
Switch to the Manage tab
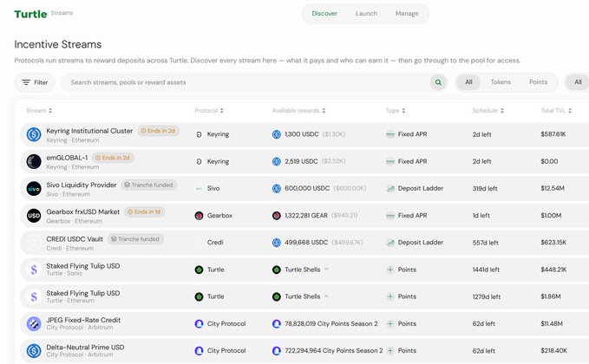point(407,14)
